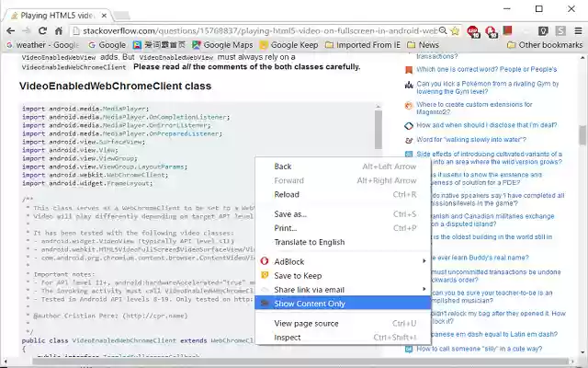The width and height of the screenshot is (588, 368).
Task: Click the AdBlock icon in context menu
Action: 265,261
